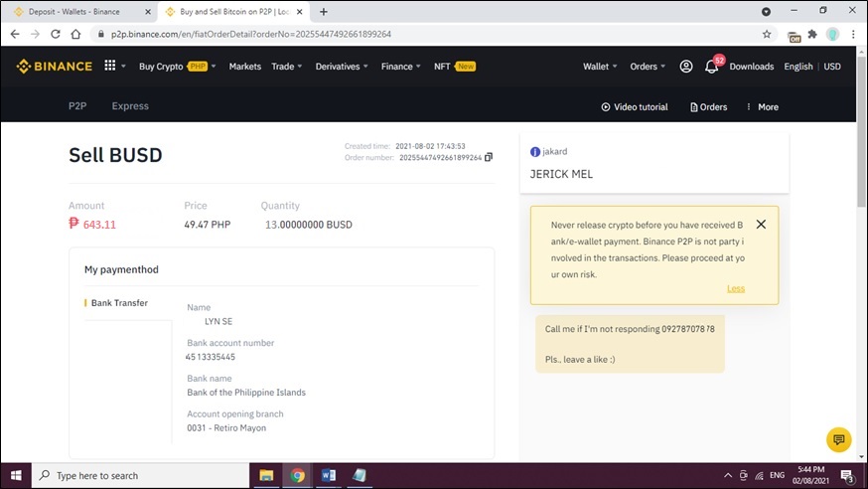Change language via English
The width and height of the screenshot is (868, 489).
(x=798, y=67)
